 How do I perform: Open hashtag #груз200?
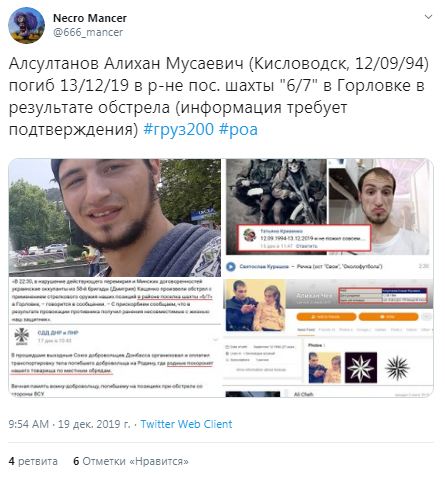(178, 129)
